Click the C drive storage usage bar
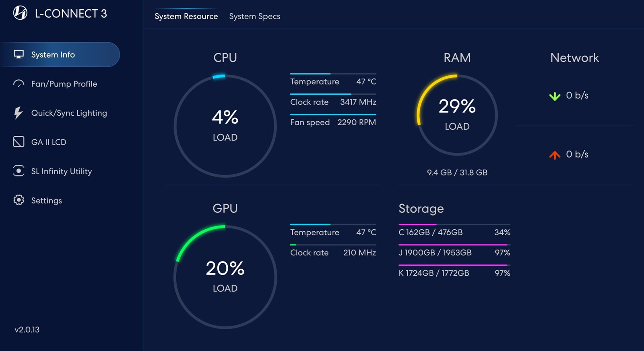Image resolution: width=644 pixels, height=351 pixels. pos(454,224)
